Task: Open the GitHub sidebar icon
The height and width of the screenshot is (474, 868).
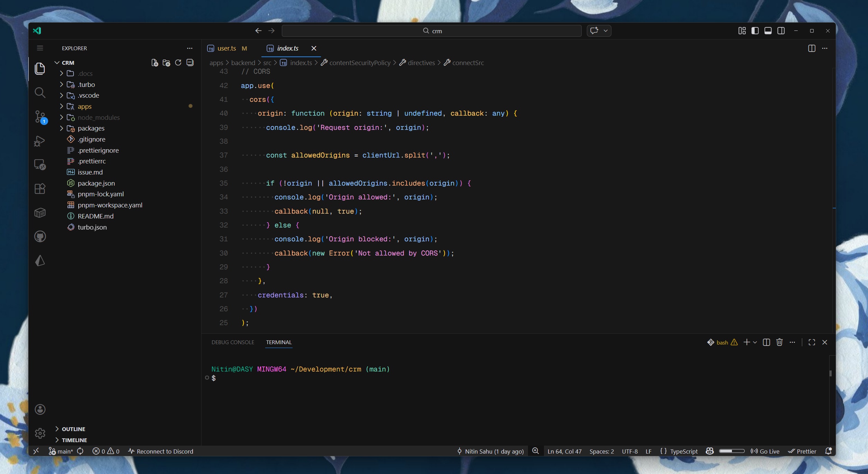Action: tap(40, 236)
